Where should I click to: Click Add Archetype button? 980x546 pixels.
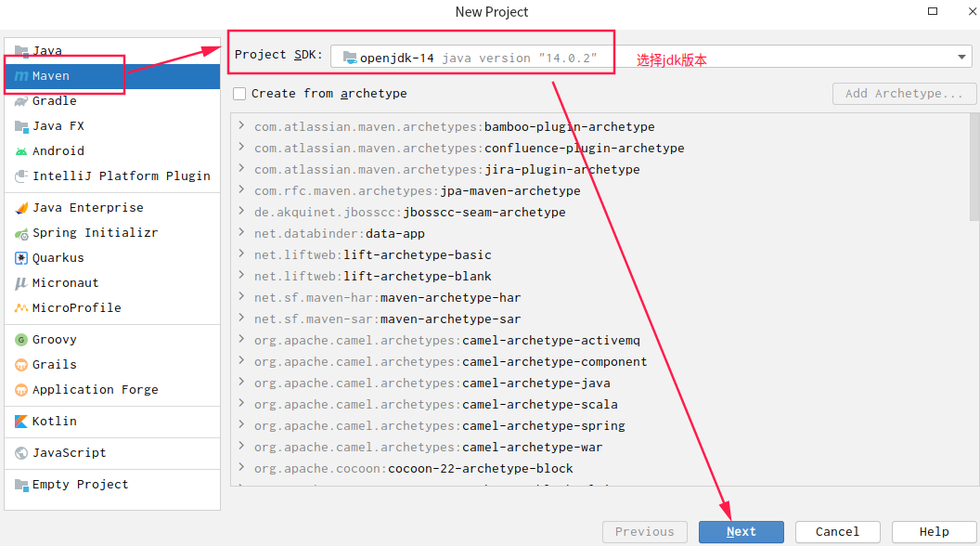tap(905, 94)
